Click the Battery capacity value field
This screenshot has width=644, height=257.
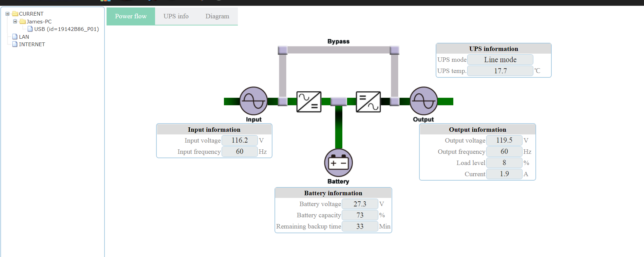pyautogui.click(x=360, y=215)
